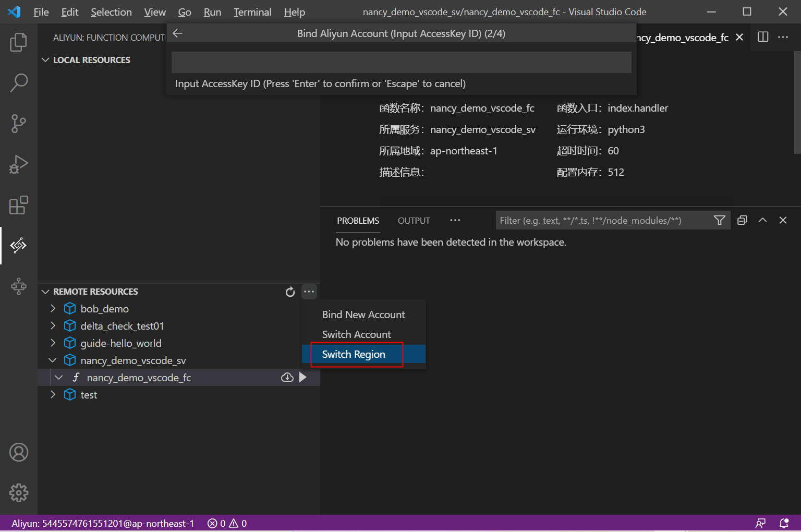Expand the bob_demo service

(x=53, y=308)
